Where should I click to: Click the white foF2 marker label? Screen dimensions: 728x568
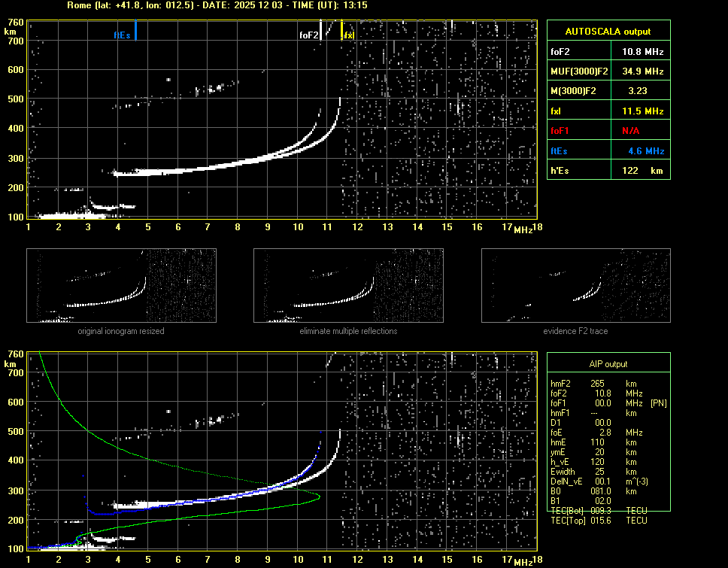(309, 35)
